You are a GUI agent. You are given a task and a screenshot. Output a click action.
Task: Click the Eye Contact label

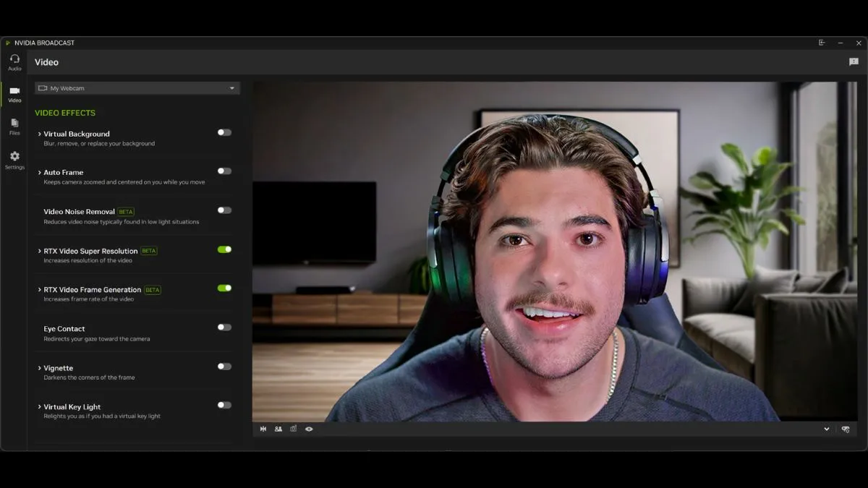[64, 329]
